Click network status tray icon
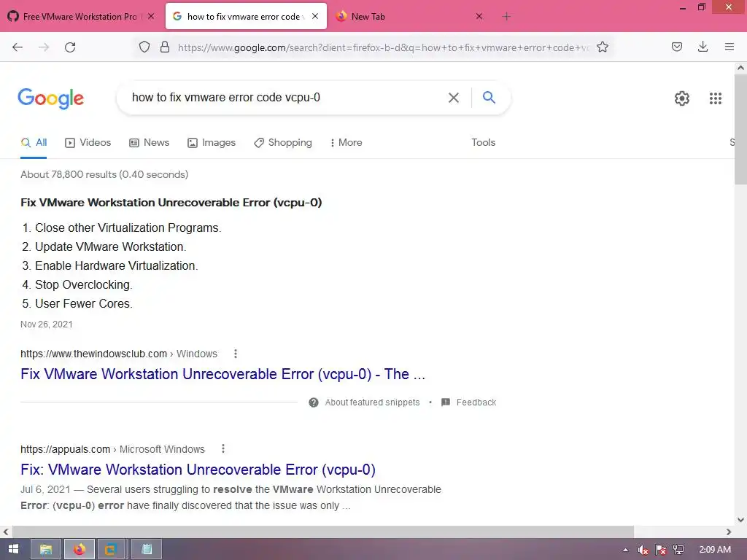 [679, 550]
